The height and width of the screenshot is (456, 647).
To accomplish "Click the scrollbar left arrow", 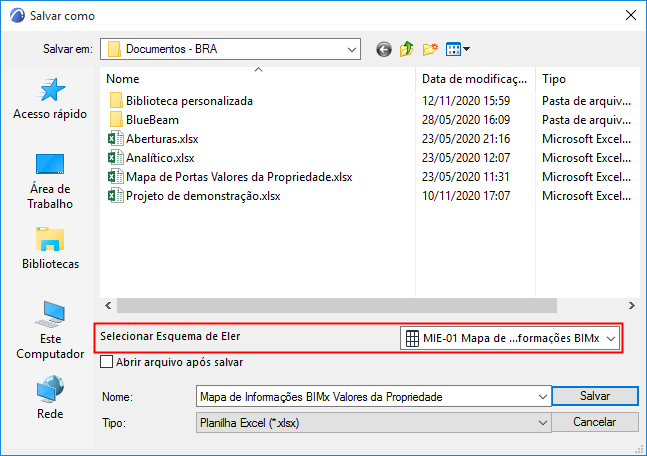I will click(x=108, y=306).
